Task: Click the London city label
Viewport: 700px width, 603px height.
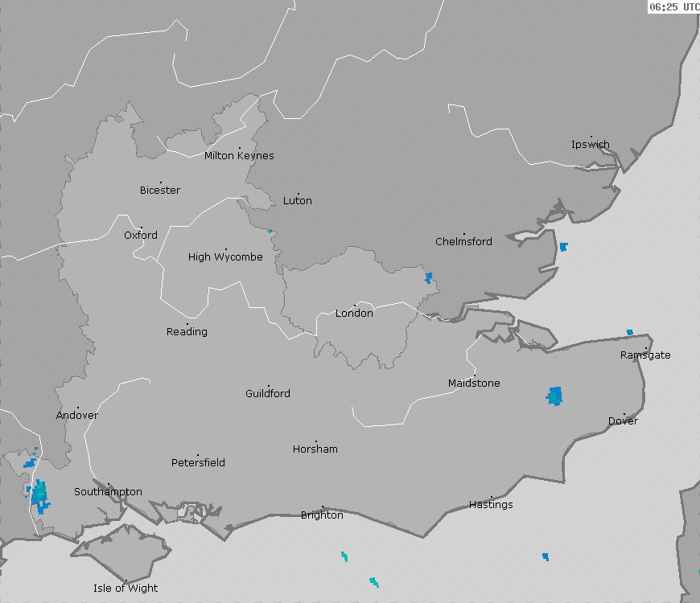Action: (354, 314)
